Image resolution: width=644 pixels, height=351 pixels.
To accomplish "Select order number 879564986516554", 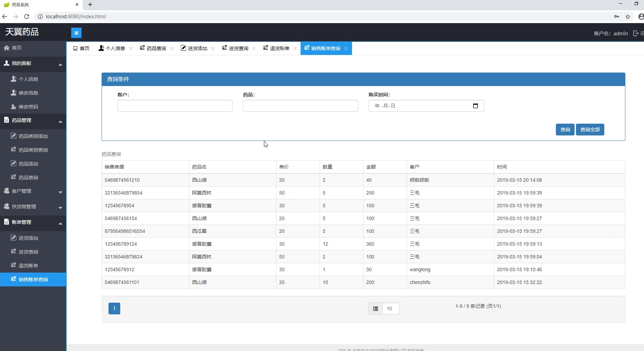I will pos(125,231).
